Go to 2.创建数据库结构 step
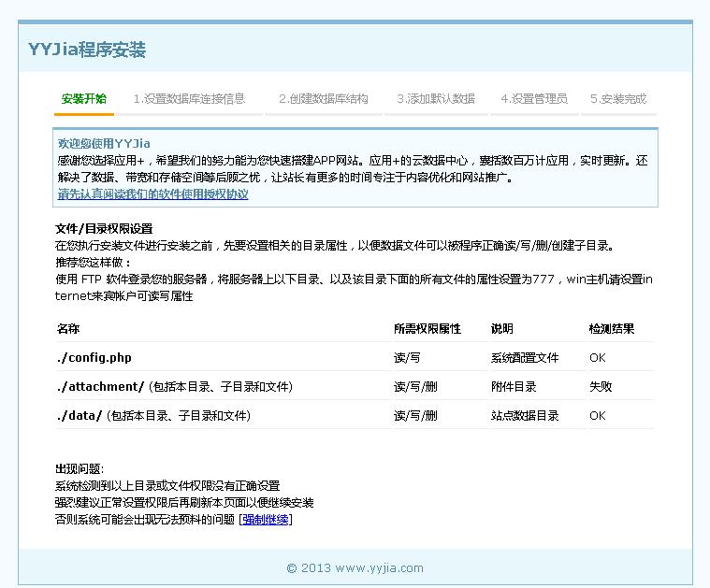The height and width of the screenshot is (588, 710). 324,99
